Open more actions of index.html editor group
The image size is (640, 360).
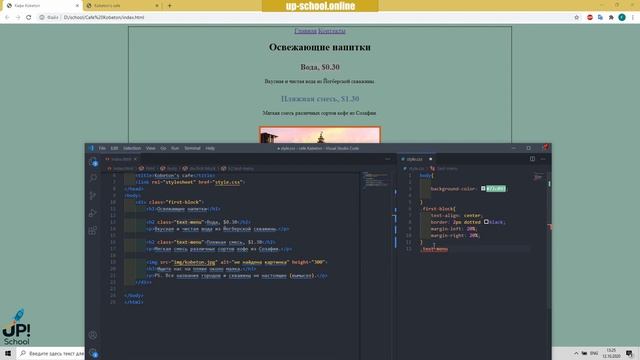388,159
